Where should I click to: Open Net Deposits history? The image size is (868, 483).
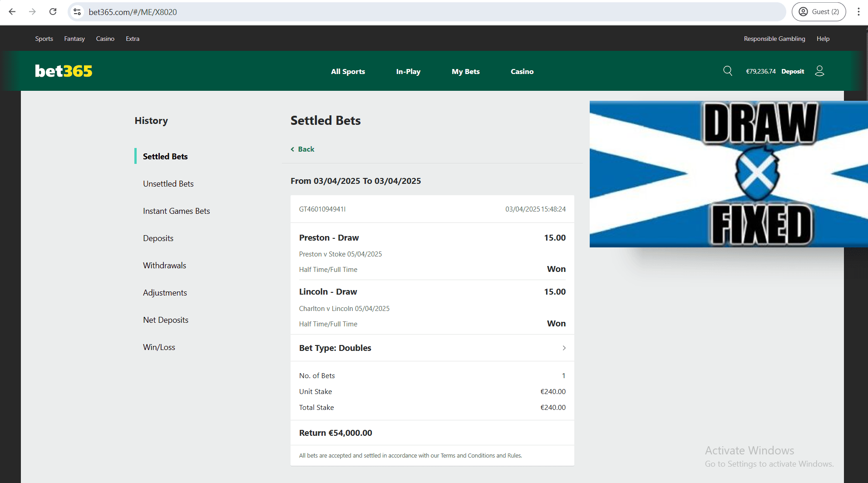(165, 320)
